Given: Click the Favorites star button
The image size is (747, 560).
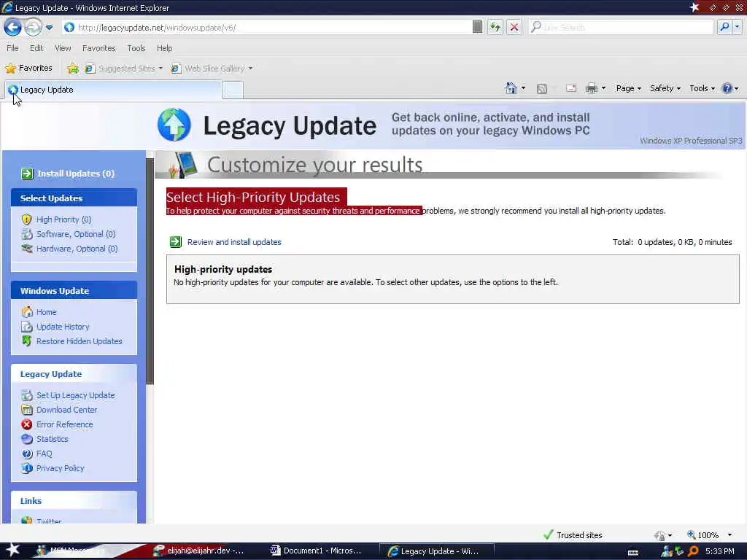Looking at the screenshot, I should pos(28,68).
